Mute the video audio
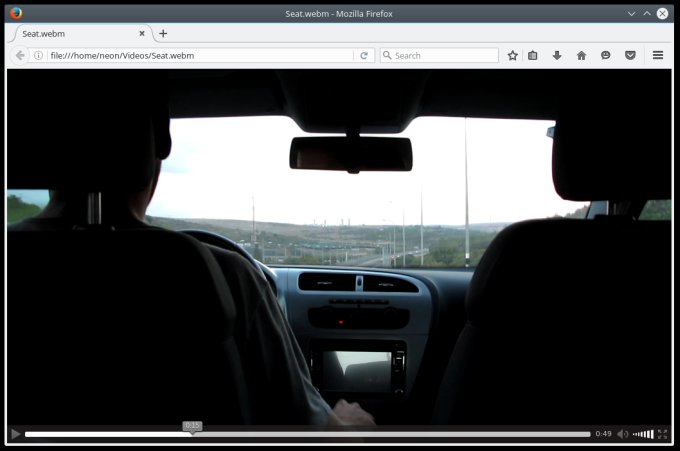Viewport: 680px width, 451px height. point(622,434)
